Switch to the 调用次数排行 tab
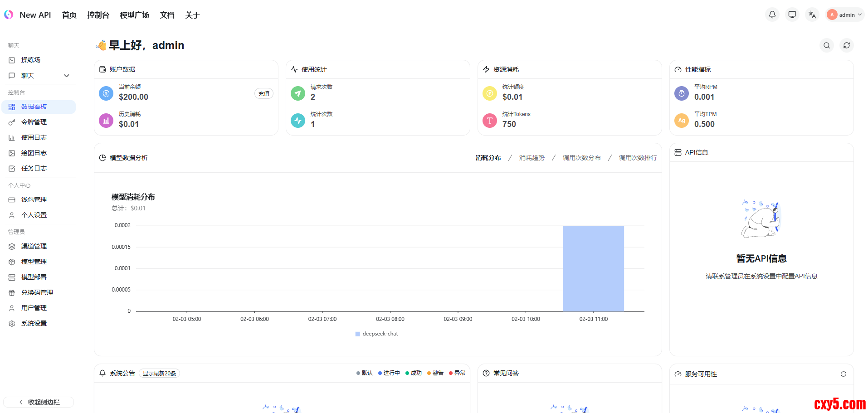This screenshot has height=413, width=868. pyautogui.click(x=638, y=158)
